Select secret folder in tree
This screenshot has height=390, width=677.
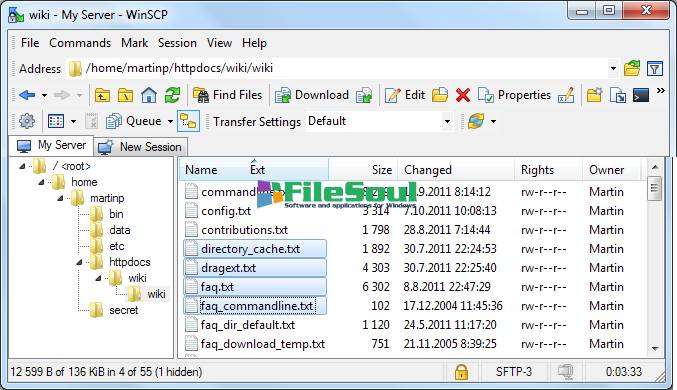click(x=123, y=310)
